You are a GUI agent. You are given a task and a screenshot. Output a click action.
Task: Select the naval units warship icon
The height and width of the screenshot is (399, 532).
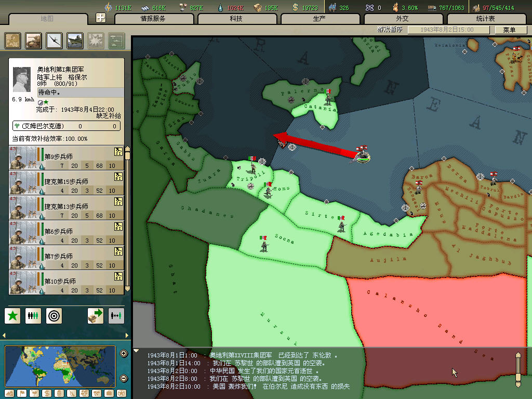tap(75, 41)
